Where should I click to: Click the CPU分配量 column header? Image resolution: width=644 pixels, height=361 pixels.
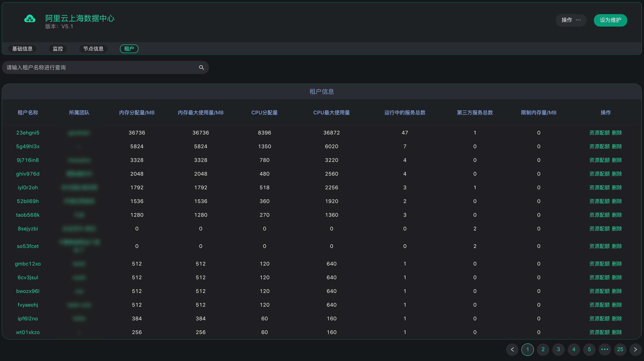click(x=265, y=113)
